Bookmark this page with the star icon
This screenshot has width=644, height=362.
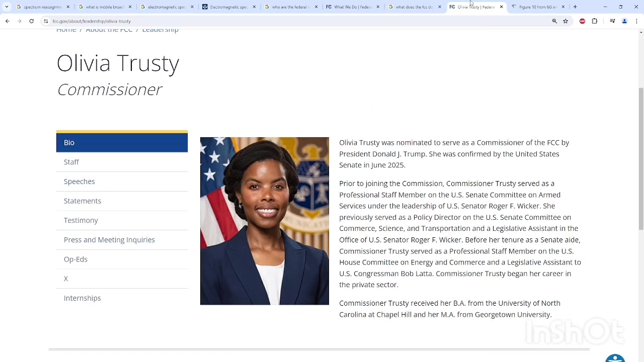(x=566, y=21)
